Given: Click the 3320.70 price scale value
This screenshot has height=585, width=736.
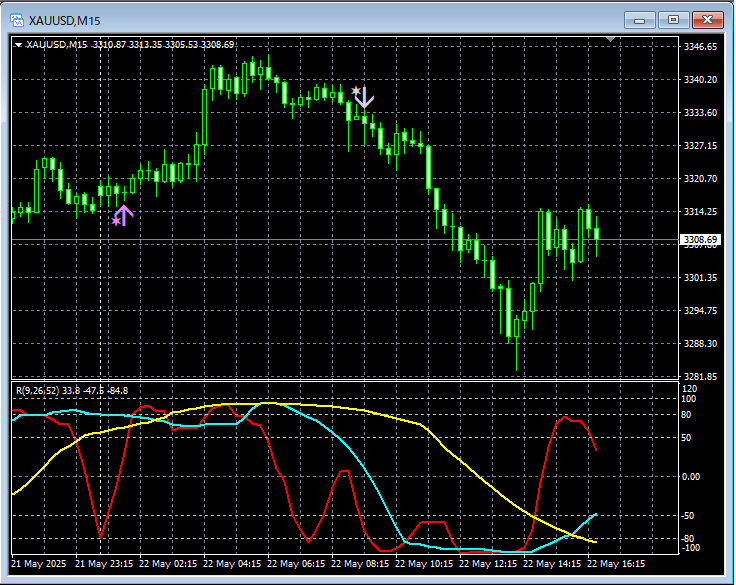Looking at the screenshot, I should click(x=700, y=178).
